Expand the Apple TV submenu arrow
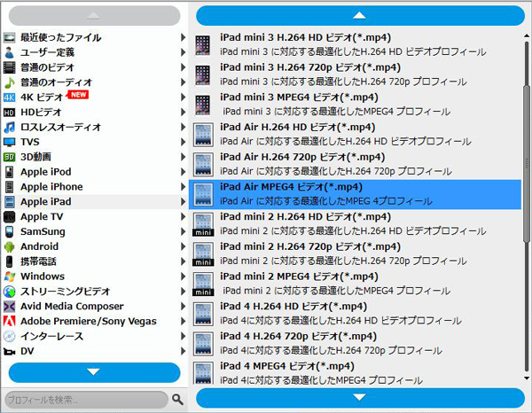532x413 pixels. [x=183, y=216]
